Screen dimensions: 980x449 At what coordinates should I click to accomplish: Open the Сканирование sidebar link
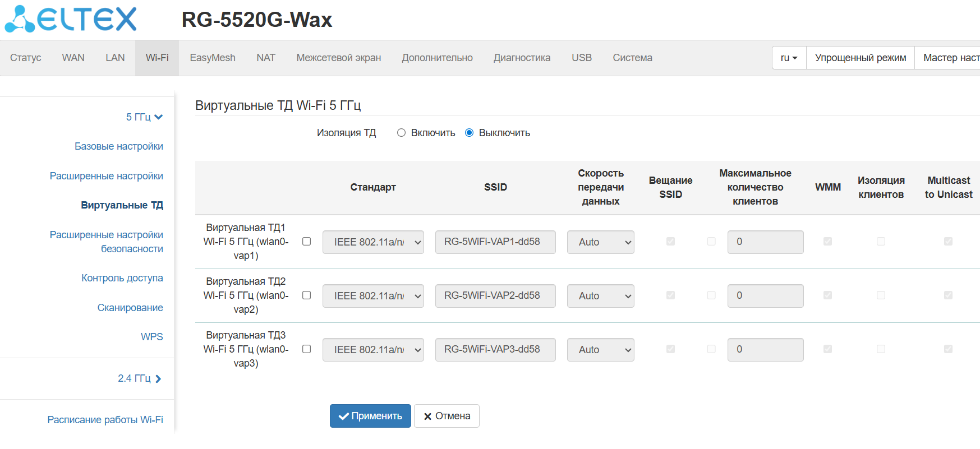[130, 308]
